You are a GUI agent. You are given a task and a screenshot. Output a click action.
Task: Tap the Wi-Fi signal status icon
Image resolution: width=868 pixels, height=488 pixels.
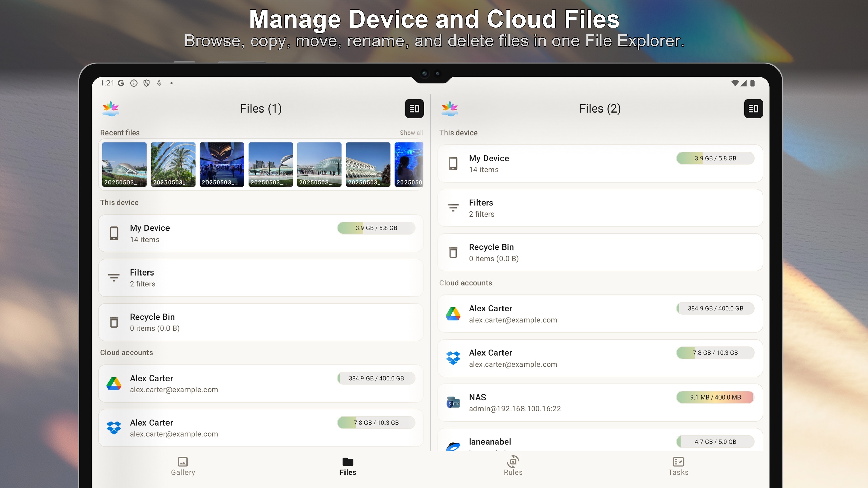tap(735, 83)
